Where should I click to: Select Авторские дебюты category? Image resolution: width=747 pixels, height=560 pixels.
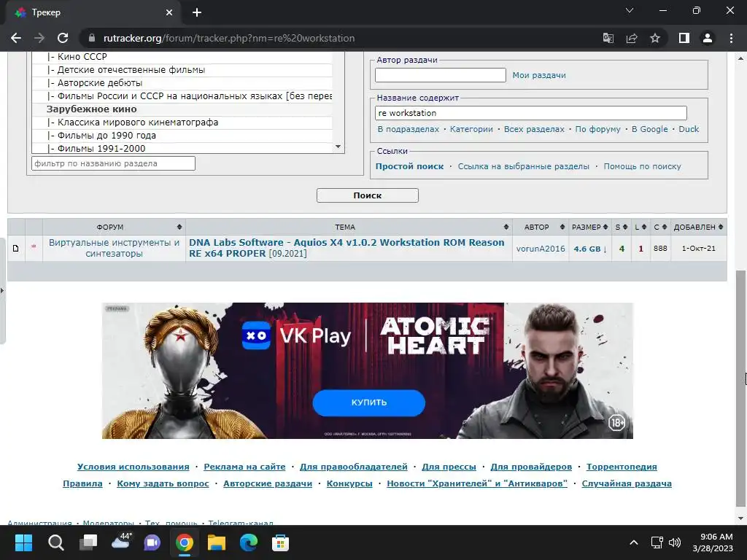94,83
